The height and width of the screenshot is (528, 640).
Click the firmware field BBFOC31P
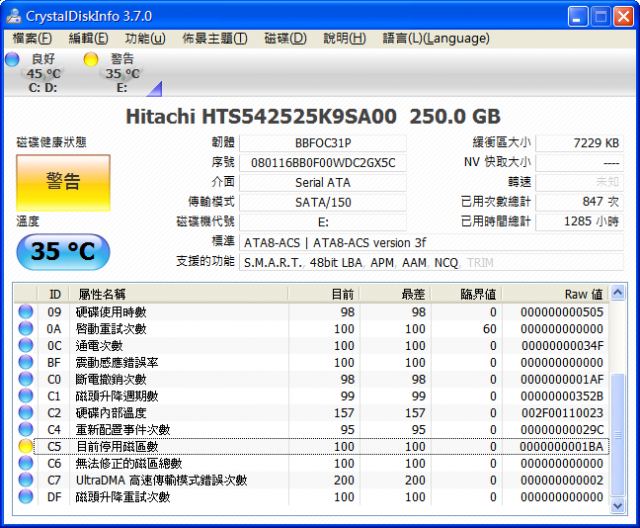click(323, 143)
